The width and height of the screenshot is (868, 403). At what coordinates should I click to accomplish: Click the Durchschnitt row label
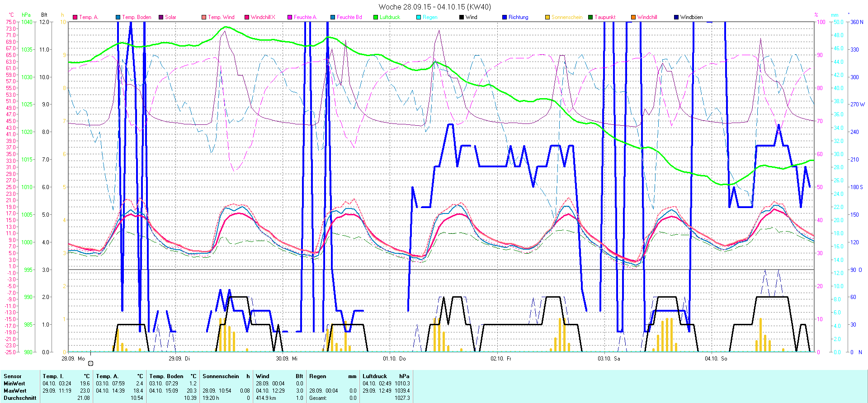coord(20,398)
